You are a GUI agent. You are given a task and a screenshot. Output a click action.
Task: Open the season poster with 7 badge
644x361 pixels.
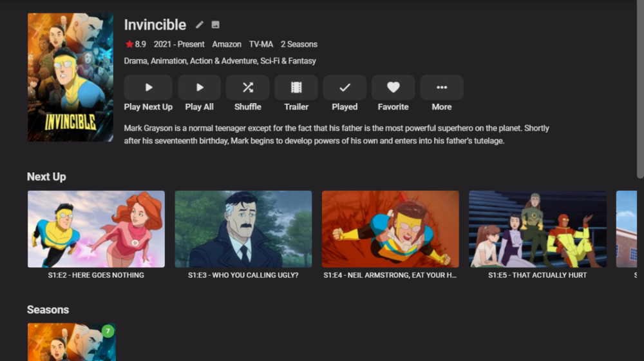(71, 342)
